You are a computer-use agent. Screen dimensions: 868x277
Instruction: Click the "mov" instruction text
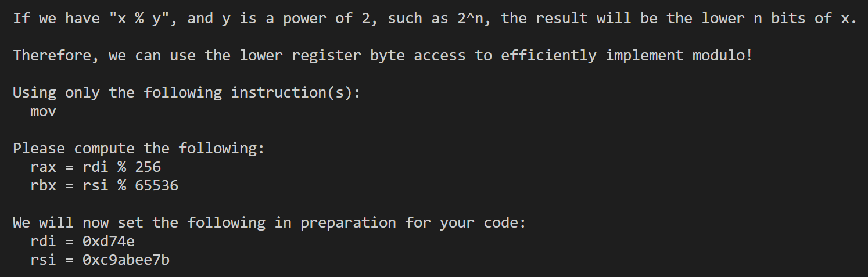point(43,111)
